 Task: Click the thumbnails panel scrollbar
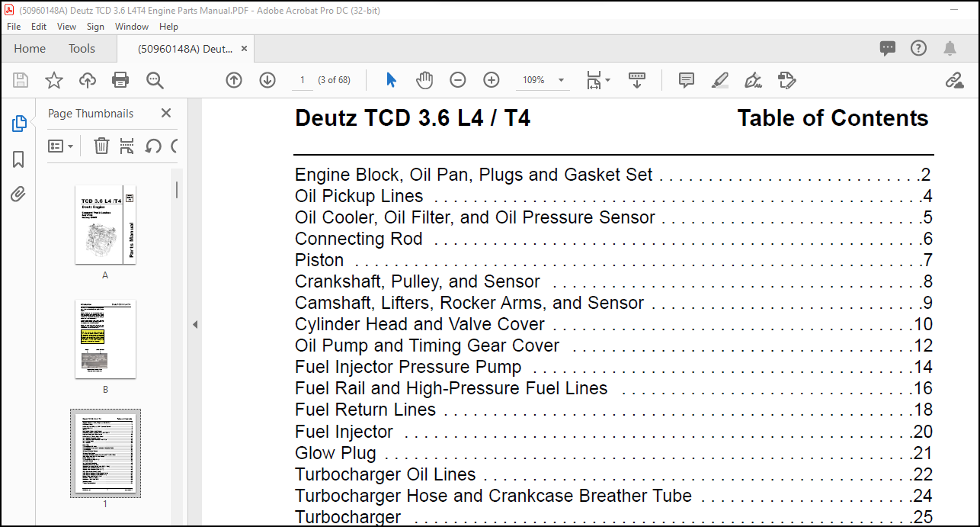[177, 189]
